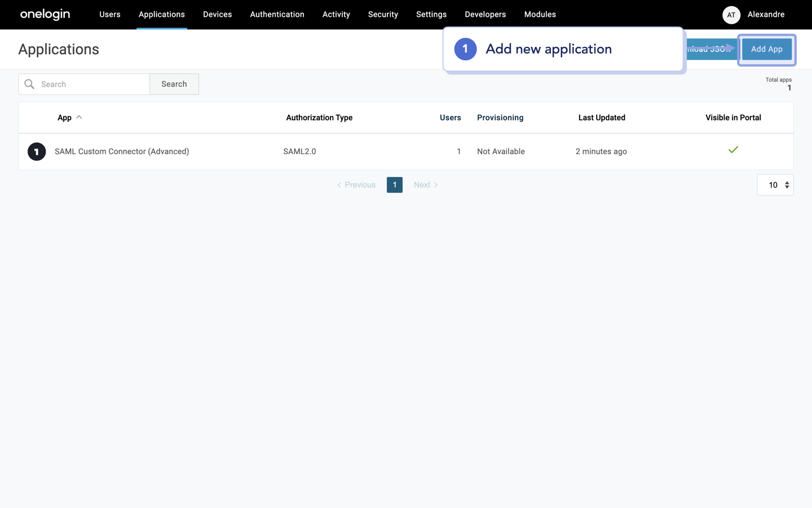
Task: Click the page size stepper arrows
Action: (x=786, y=185)
